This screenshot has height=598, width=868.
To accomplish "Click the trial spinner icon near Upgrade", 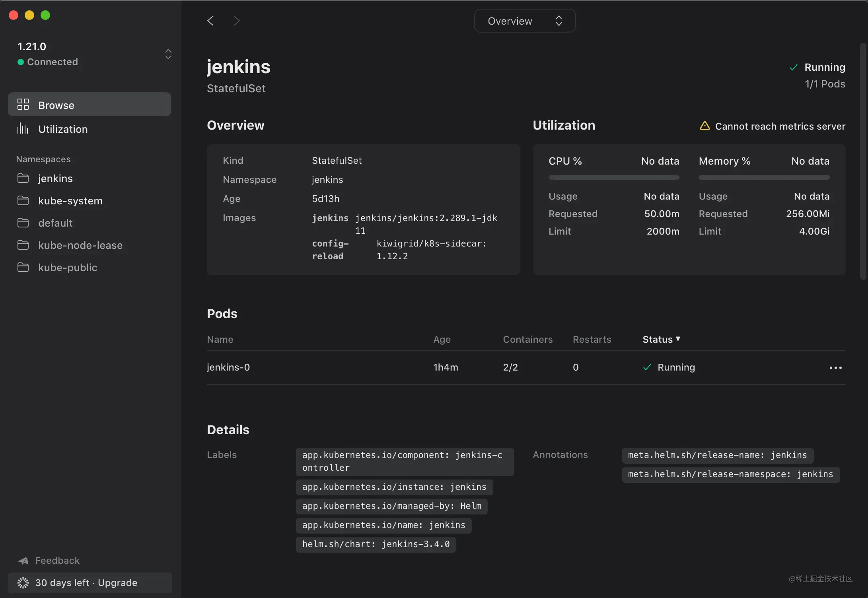I will tap(23, 583).
